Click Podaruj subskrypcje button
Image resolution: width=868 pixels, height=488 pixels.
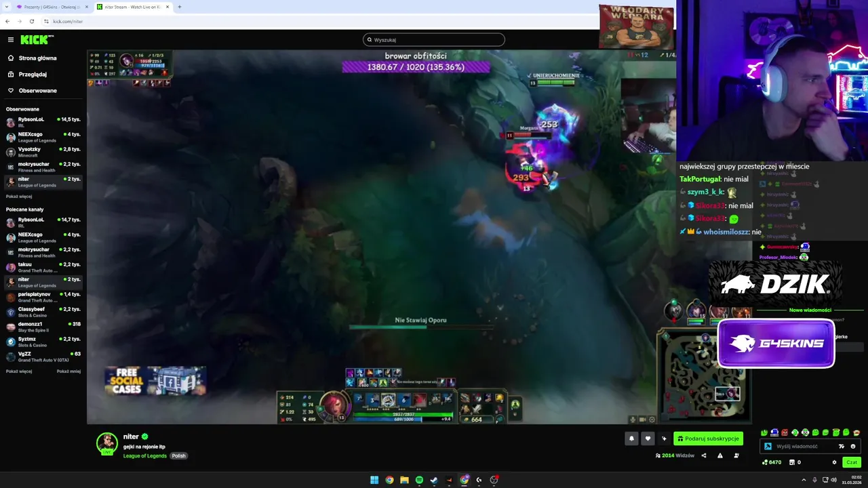coord(708,439)
